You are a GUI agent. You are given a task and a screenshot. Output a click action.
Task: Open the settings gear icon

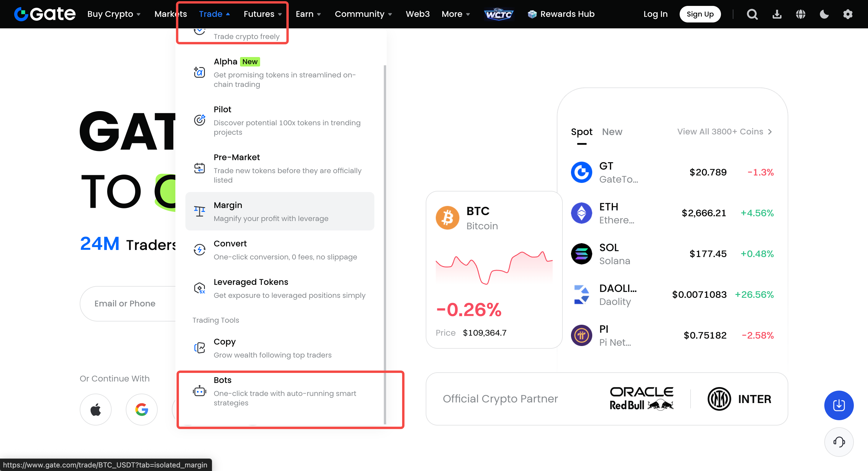click(x=848, y=14)
